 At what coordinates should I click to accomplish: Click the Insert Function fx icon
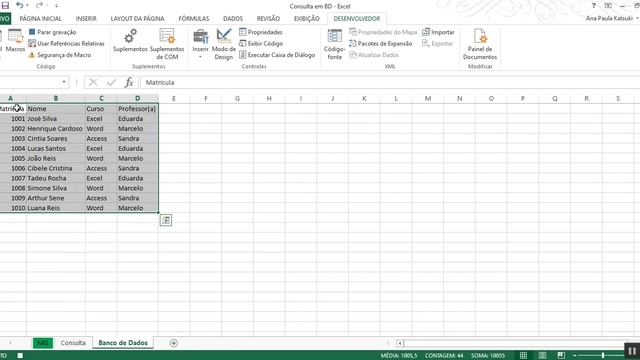(129, 82)
